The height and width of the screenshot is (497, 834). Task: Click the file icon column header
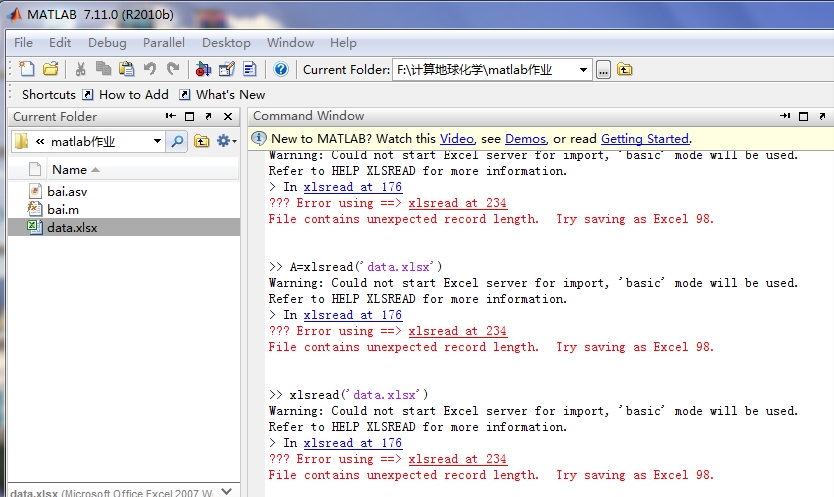click(35, 170)
